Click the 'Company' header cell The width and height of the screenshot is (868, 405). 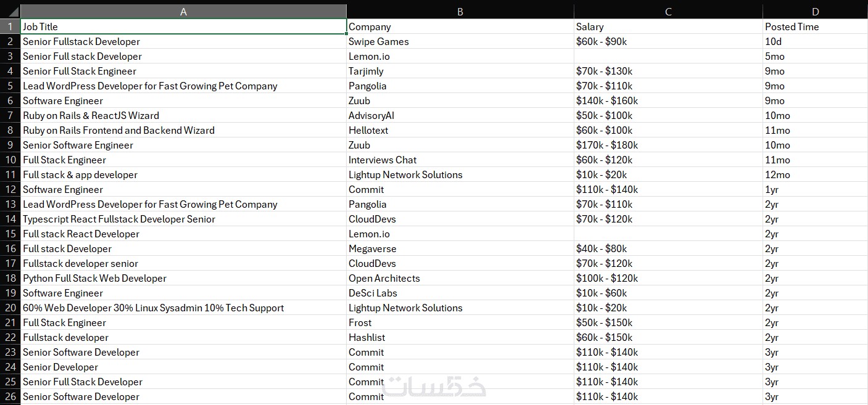pyautogui.click(x=460, y=27)
